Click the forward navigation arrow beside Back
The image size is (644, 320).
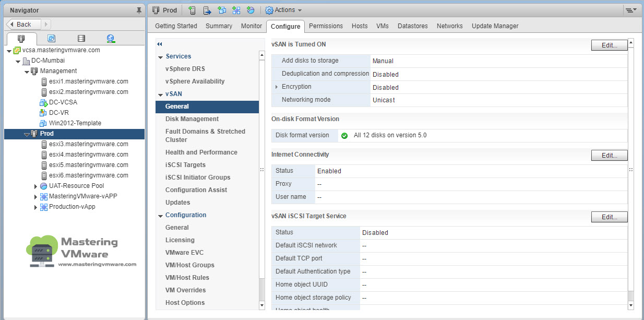[45, 24]
